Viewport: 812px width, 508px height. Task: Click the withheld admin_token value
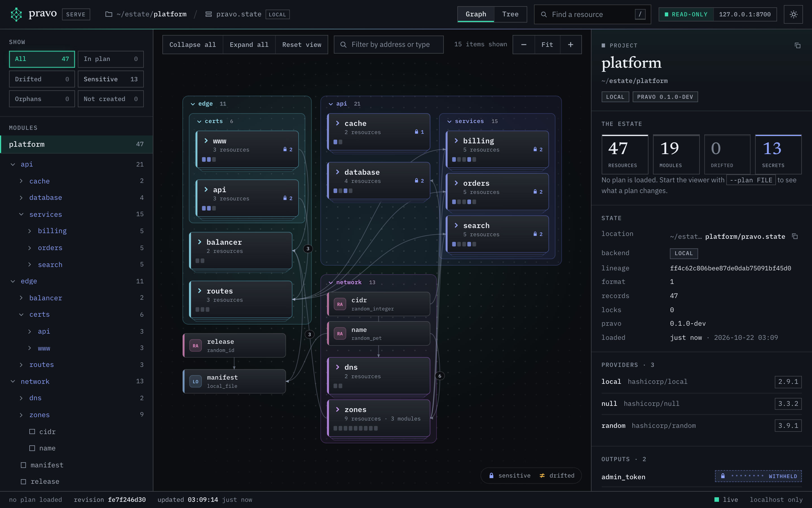click(758, 476)
